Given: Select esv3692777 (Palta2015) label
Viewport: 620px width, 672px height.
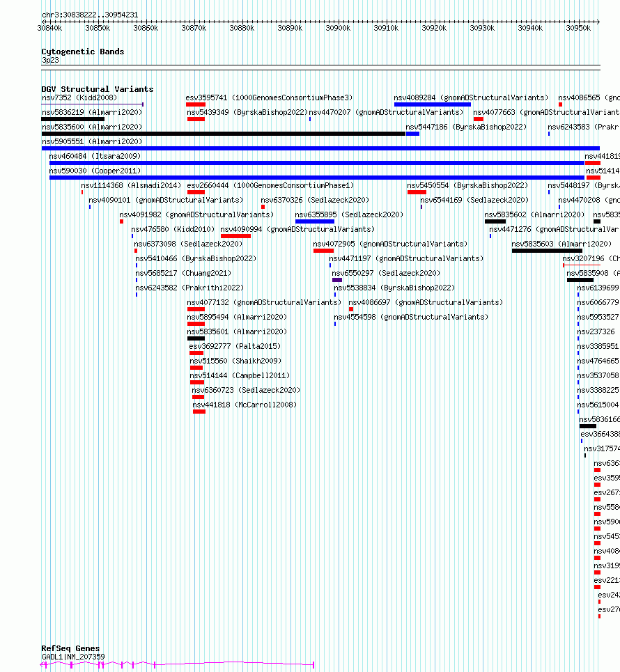Looking at the screenshot, I should 235,346.
